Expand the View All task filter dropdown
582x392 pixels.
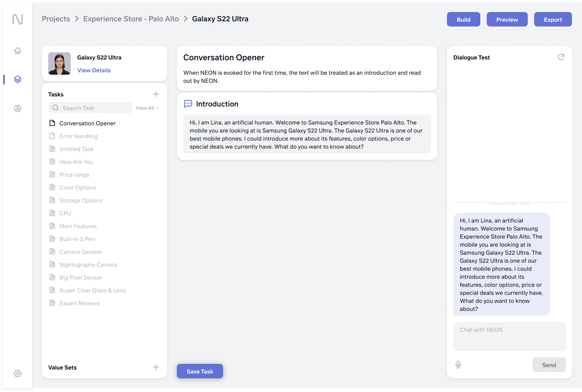147,108
